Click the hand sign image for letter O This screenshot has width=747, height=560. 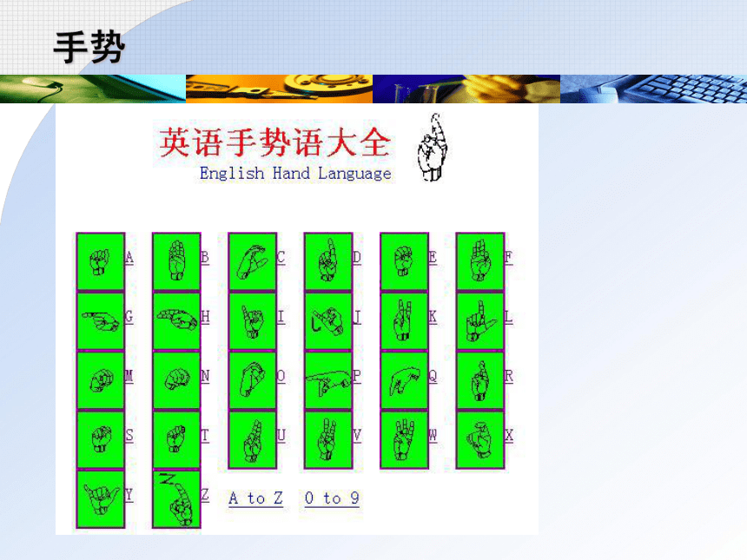(x=253, y=380)
